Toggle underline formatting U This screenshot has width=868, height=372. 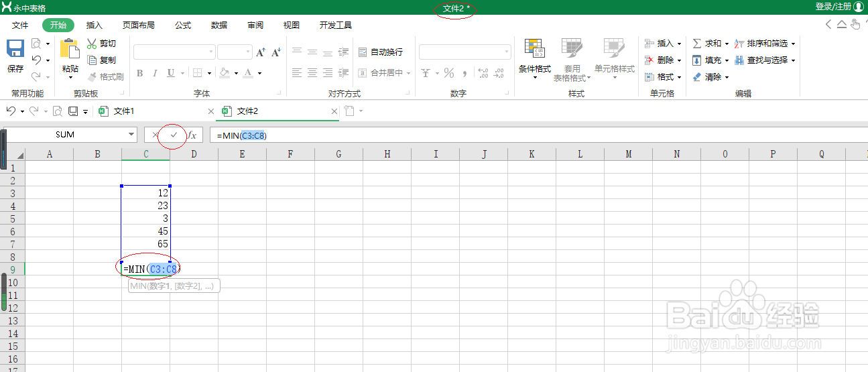[x=171, y=73]
